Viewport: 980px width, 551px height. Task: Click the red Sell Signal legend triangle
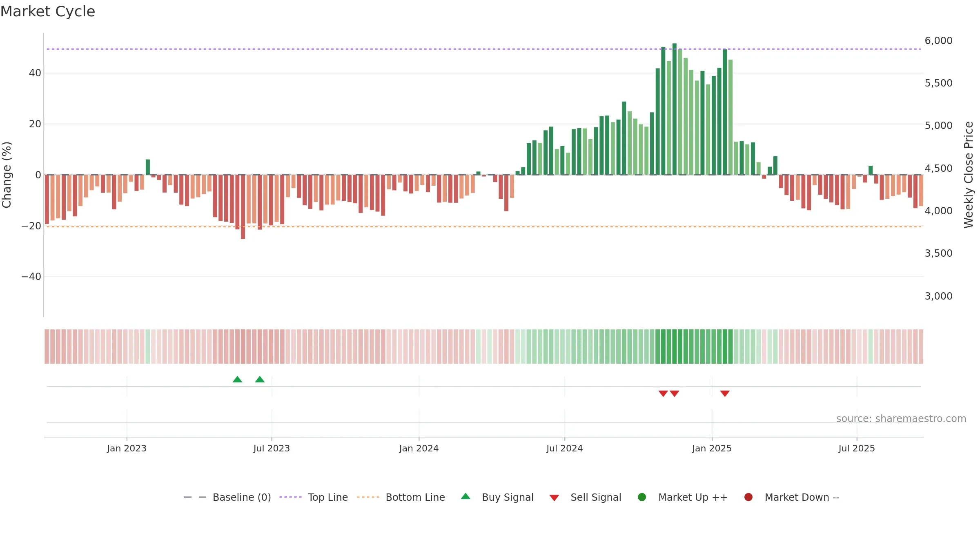[554, 498]
